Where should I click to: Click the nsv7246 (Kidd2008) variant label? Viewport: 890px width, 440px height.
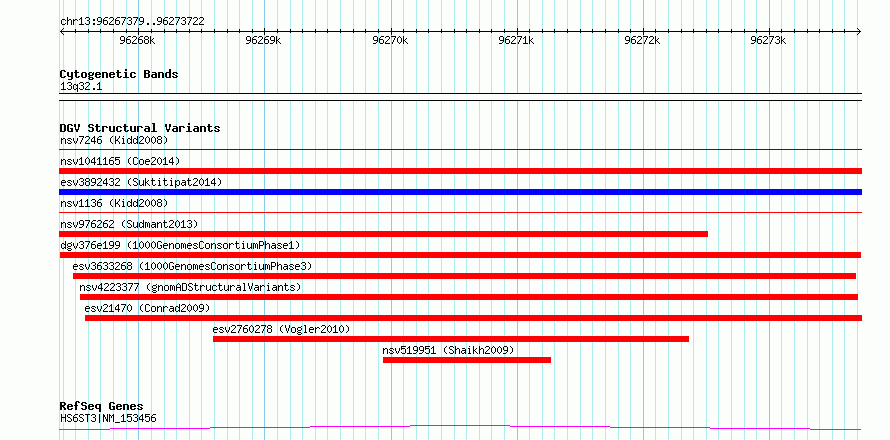tap(114, 140)
